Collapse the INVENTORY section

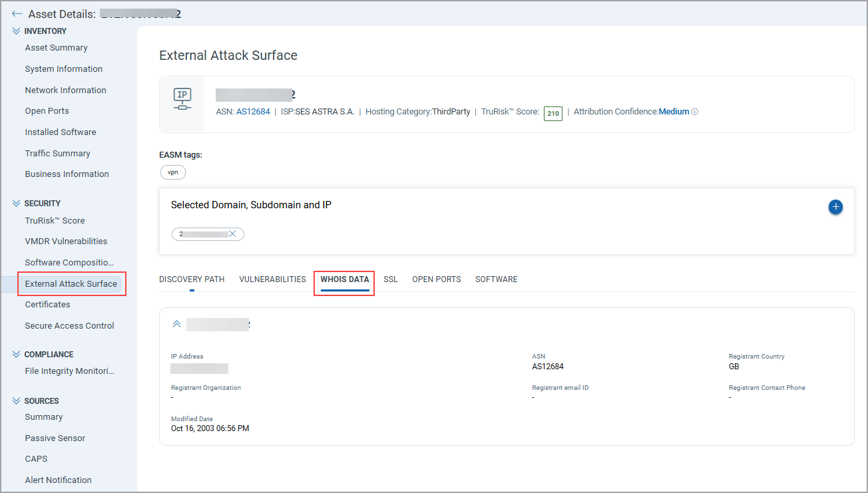click(15, 30)
